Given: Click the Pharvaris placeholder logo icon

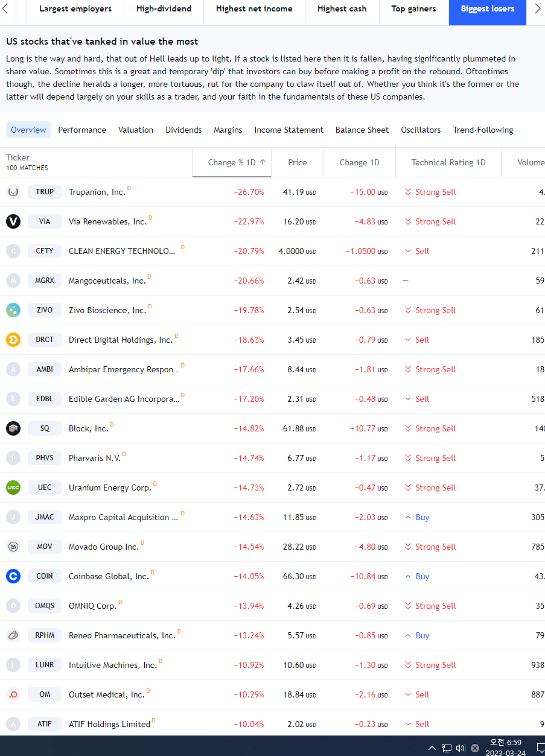Looking at the screenshot, I should click(13, 458).
